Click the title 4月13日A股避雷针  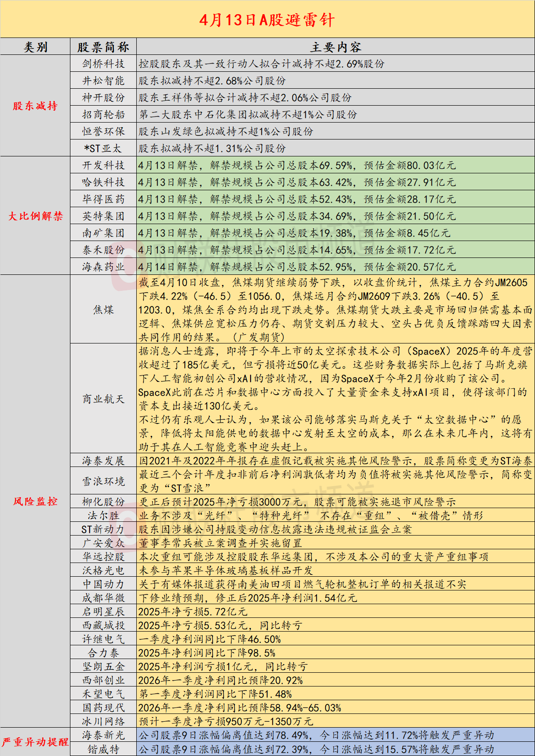pos(267,20)
